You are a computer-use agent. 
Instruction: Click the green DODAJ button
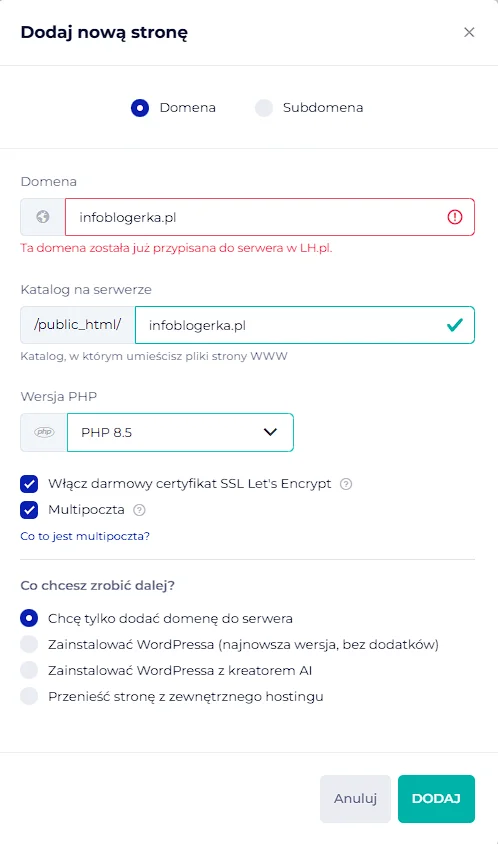(x=436, y=799)
